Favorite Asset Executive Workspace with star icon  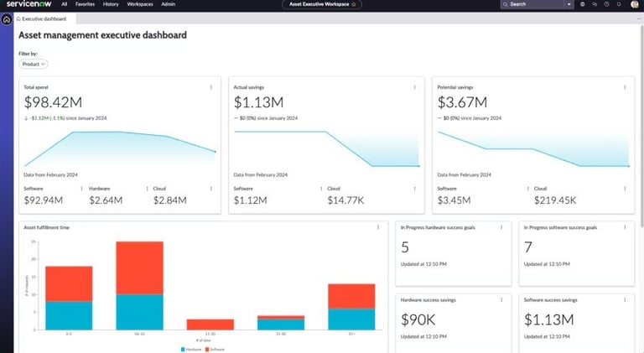354,4
